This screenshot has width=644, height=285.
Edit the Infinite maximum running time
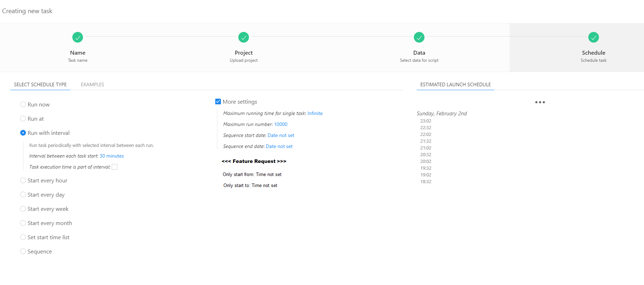pyautogui.click(x=315, y=114)
